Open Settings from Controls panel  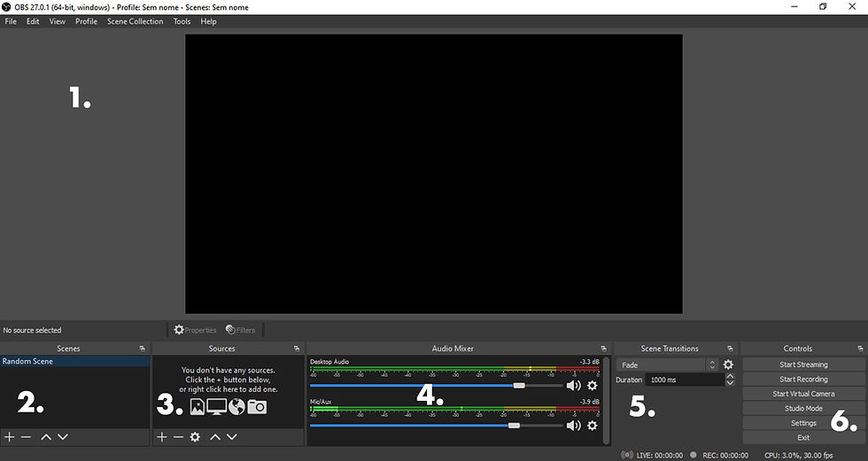click(804, 423)
